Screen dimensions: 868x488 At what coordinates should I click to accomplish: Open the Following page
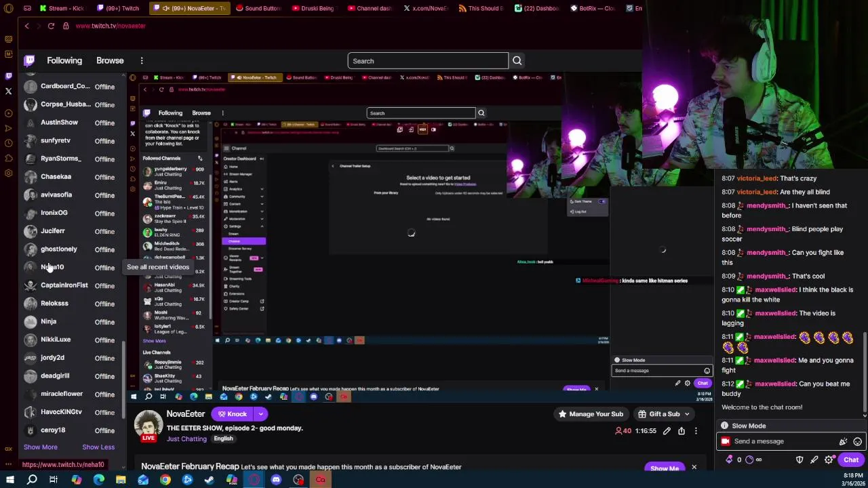tap(64, 61)
